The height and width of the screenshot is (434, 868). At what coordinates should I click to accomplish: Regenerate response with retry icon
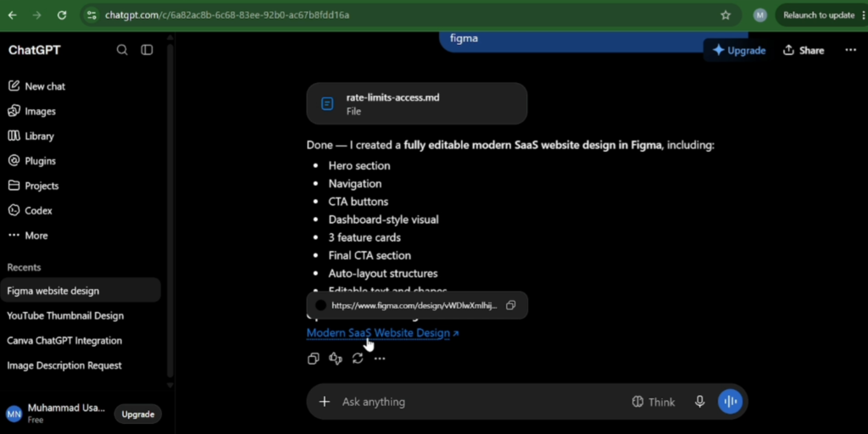(x=358, y=359)
